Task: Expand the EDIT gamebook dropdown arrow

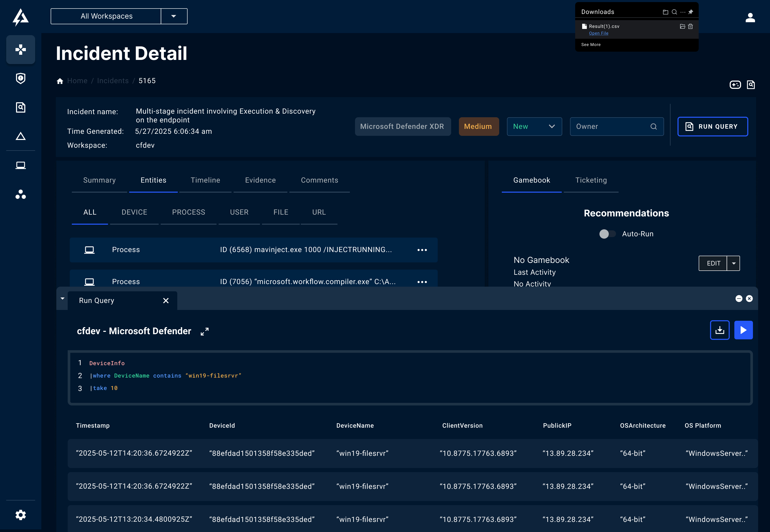Action: point(733,263)
